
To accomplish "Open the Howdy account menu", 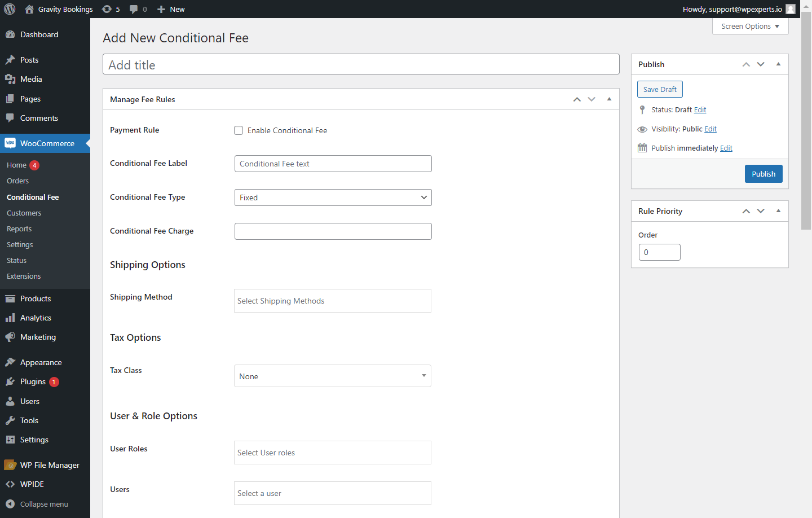I will pyautogui.click(x=739, y=9).
